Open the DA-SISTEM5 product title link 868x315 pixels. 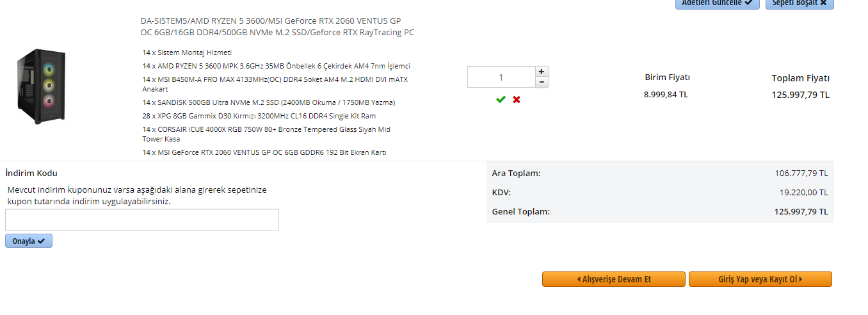[x=277, y=26]
